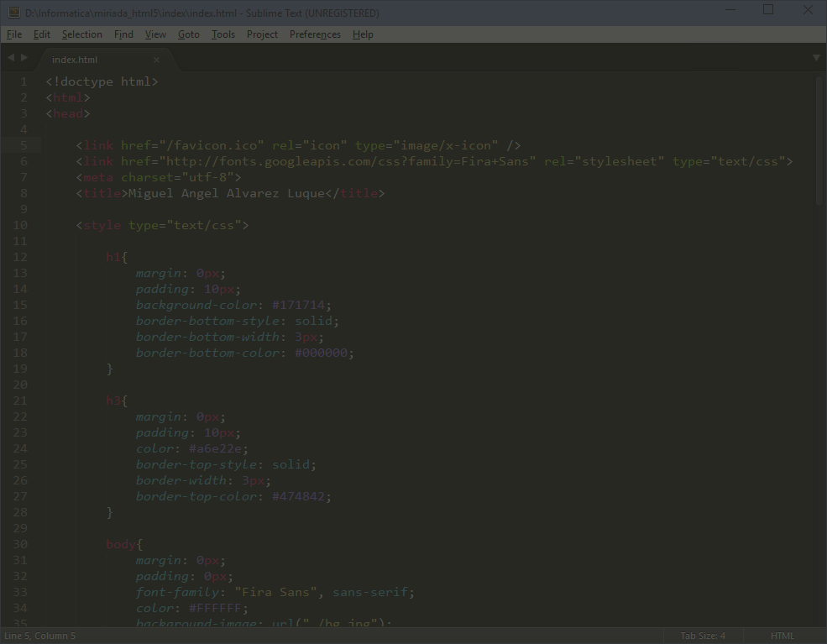
Task: Click the style type="text/css" tag
Action: coord(162,225)
